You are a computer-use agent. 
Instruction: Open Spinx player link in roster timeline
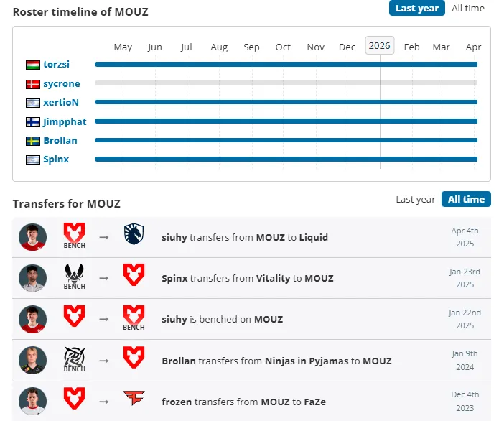click(56, 159)
